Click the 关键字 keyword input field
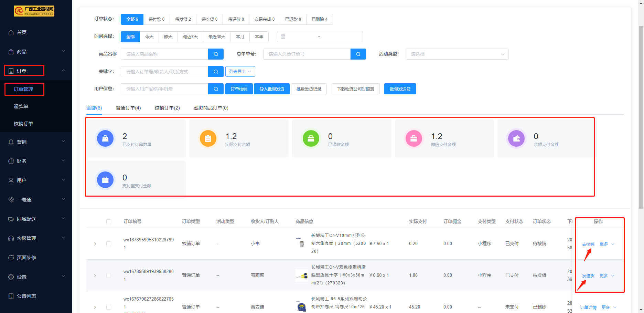Viewport: 644px width, 313px height. pos(164,72)
